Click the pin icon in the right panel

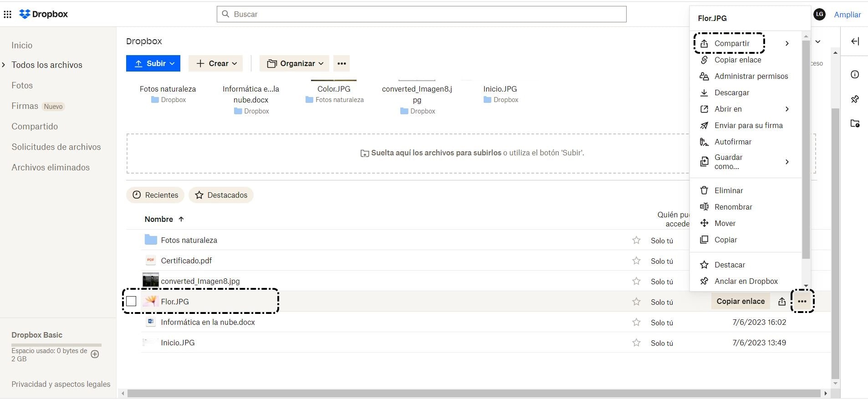coord(855,99)
